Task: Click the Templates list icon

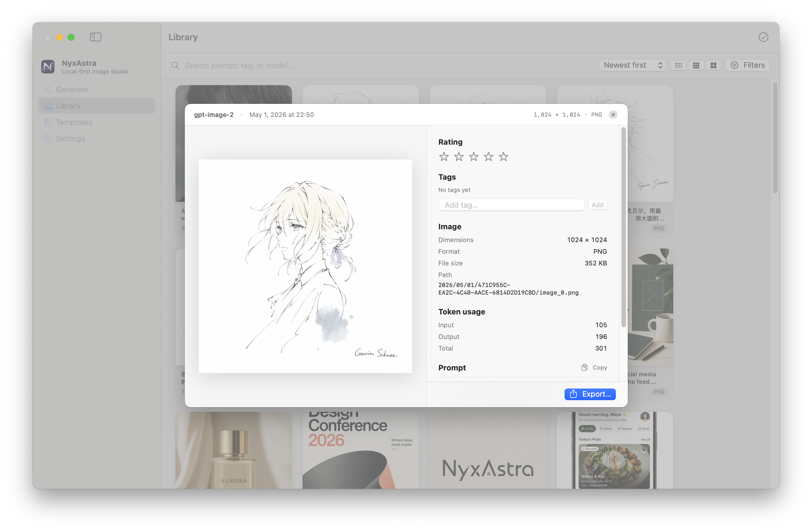Action: (x=48, y=122)
